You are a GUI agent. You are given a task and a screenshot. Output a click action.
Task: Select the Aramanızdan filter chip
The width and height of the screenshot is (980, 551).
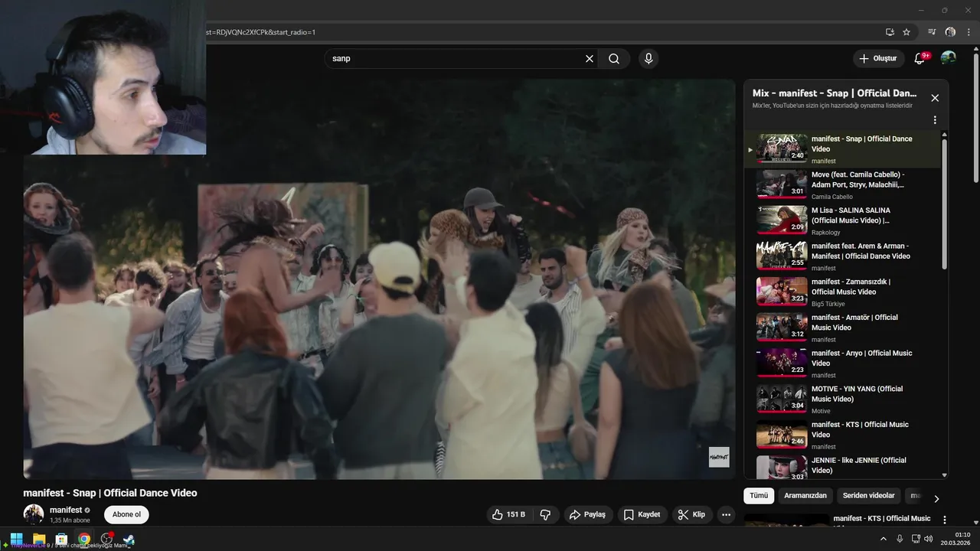point(805,496)
